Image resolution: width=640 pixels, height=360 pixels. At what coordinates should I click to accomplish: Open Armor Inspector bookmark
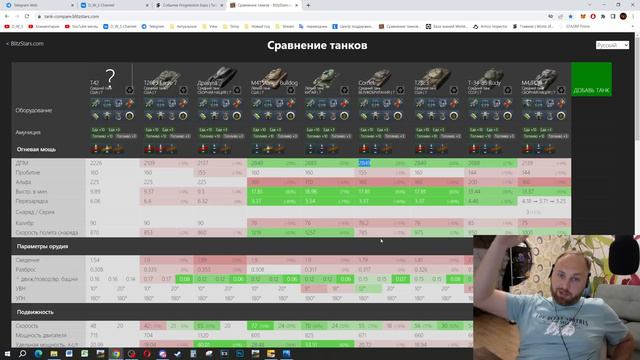(x=490, y=26)
